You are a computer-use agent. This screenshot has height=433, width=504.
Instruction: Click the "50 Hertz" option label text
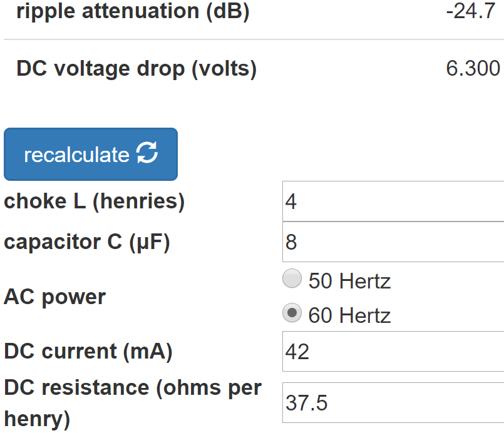(349, 281)
